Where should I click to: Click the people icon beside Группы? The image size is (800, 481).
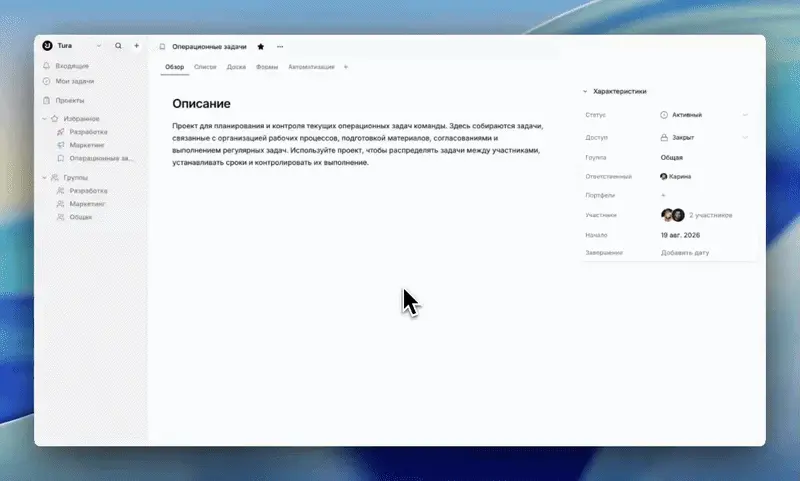coord(55,178)
